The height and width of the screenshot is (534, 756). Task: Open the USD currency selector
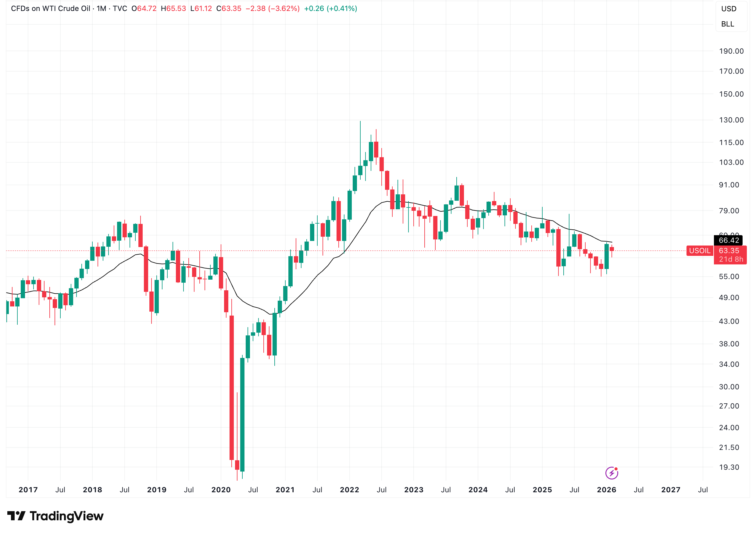[728, 9]
